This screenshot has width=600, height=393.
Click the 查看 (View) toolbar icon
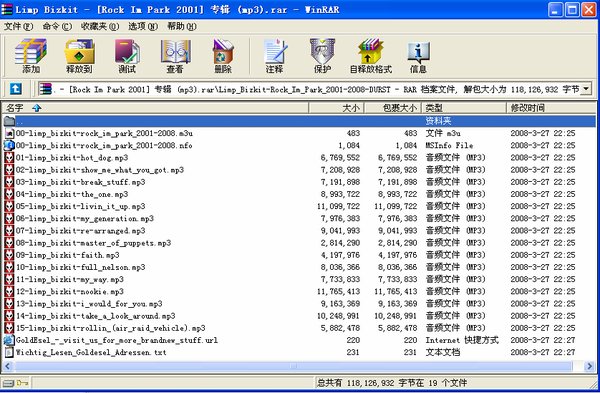pyautogui.click(x=175, y=56)
